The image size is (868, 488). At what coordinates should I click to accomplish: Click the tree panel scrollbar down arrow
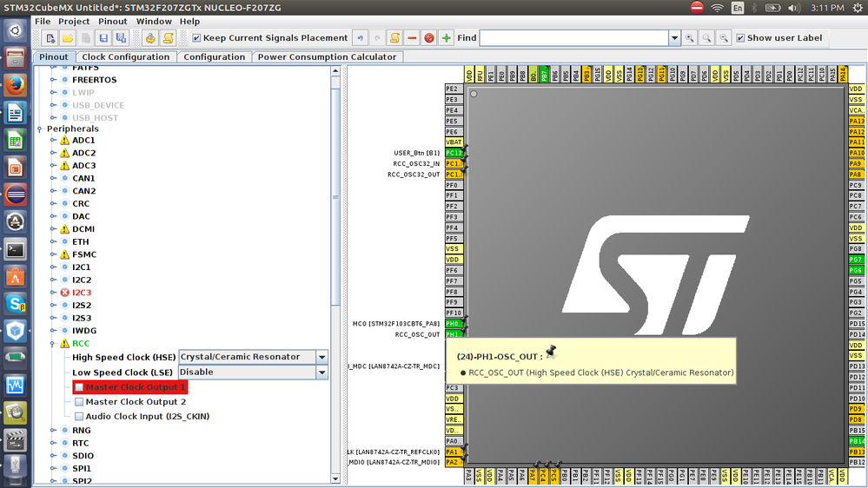(335, 478)
